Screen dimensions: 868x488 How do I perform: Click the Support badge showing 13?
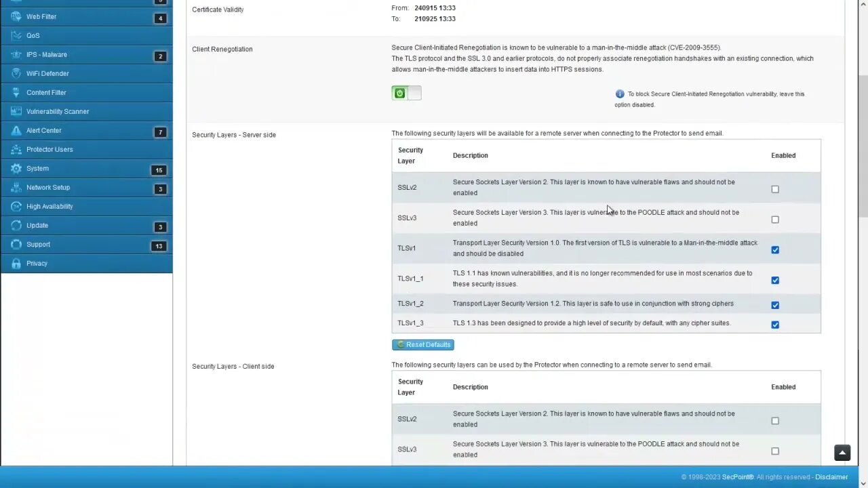[159, 246]
